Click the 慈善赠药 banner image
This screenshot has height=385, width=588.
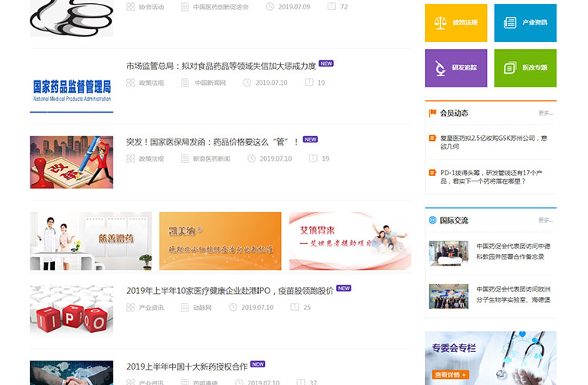[91, 241]
